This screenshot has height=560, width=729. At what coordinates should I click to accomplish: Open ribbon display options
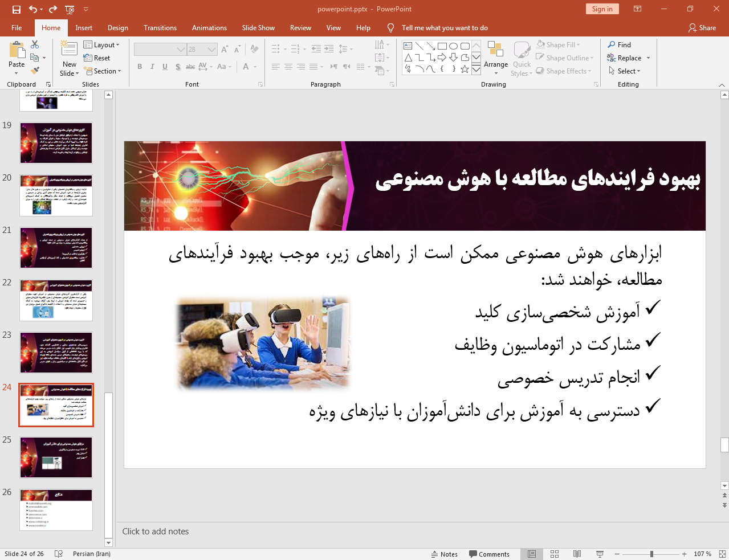click(x=638, y=9)
